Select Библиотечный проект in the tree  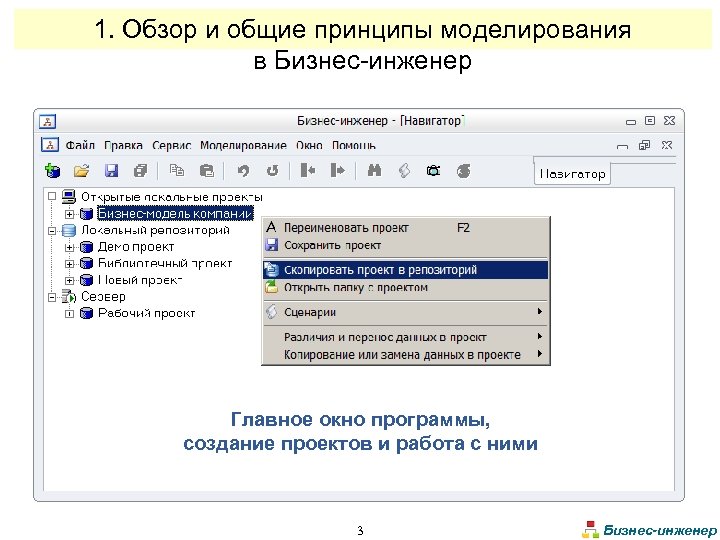165,264
